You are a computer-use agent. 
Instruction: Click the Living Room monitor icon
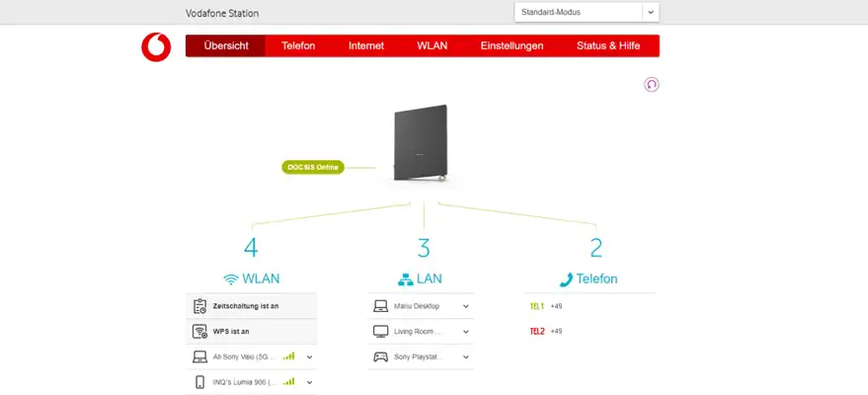[x=380, y=332]
